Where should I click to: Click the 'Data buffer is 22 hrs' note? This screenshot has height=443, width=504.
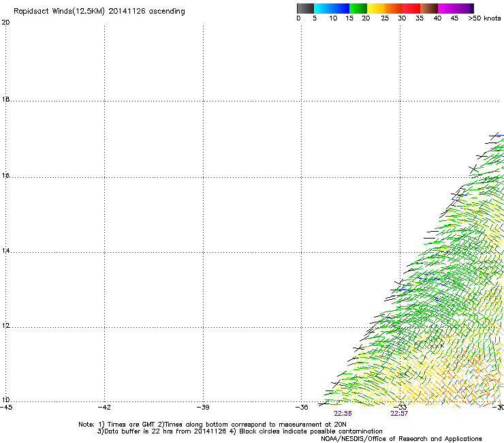coord(240,431)
